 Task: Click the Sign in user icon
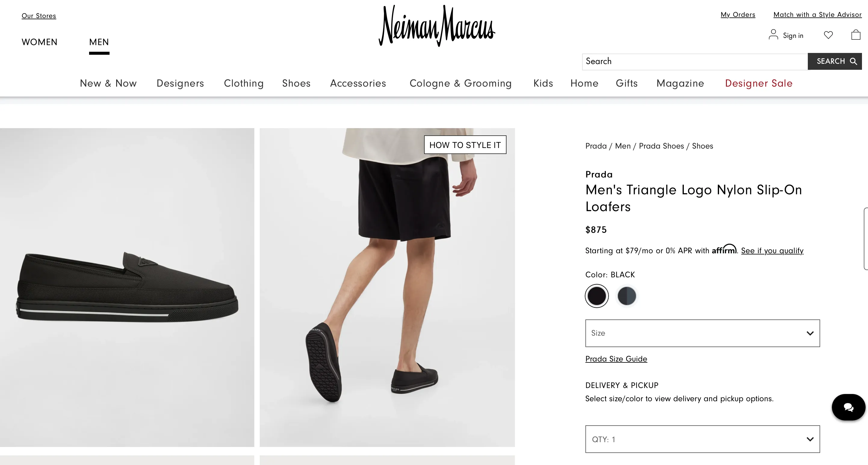(x=773, y=34)
